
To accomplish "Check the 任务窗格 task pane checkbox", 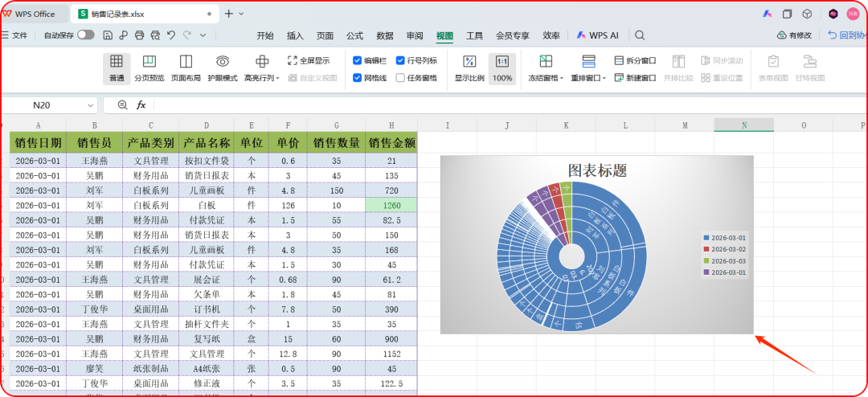I will pos(400,78).
